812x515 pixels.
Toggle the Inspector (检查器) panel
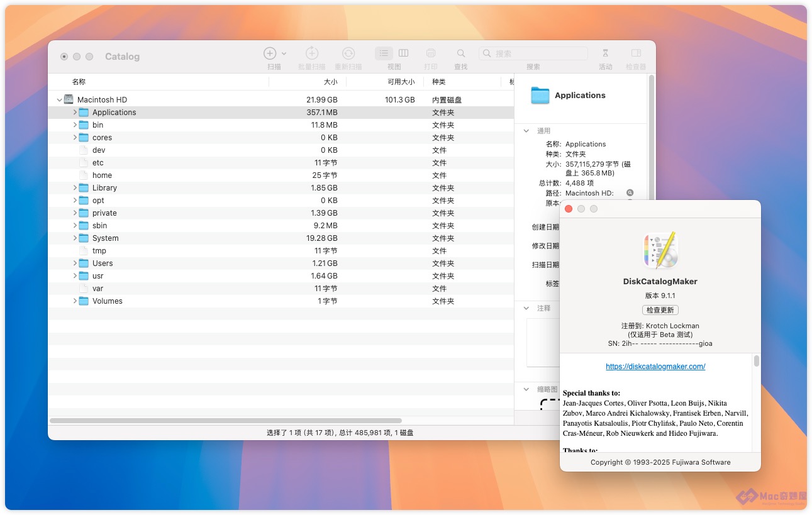[636, 53]
